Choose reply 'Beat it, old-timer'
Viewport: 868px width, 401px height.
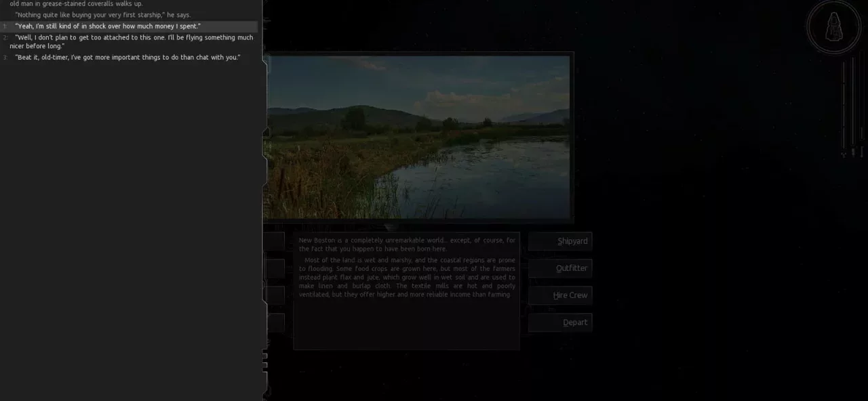pyautogui.click(x=129, y=58)
